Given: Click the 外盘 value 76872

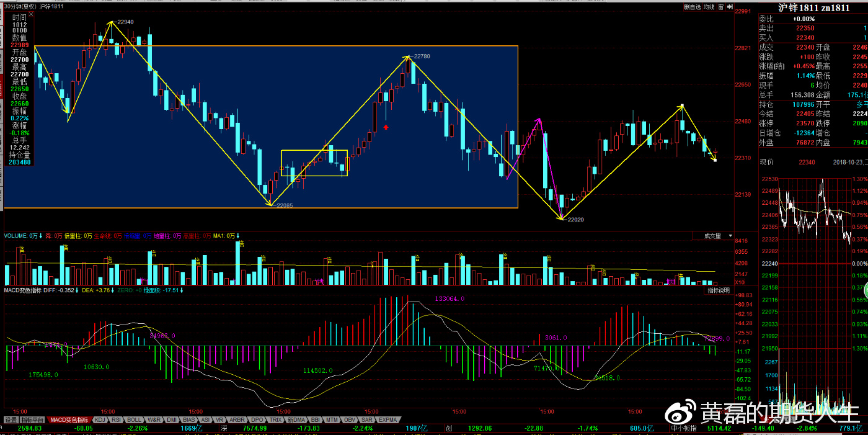Looking at the screenshot, I should coord(805,142).
